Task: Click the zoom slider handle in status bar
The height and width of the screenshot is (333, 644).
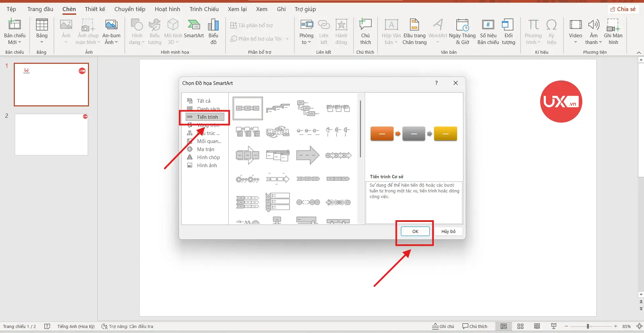Action: pos(588,326)
